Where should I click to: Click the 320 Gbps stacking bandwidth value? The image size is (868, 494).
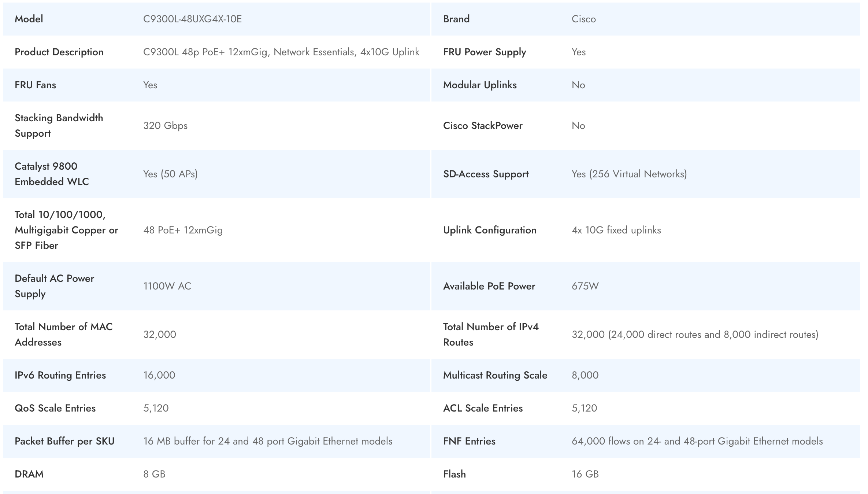165,126
